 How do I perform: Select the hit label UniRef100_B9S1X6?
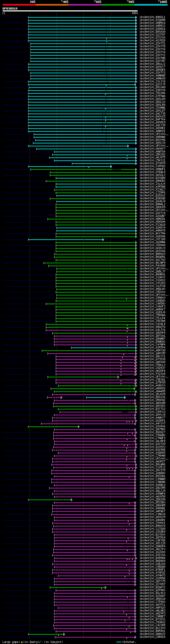pyautogui.click(x=152, y=397)
